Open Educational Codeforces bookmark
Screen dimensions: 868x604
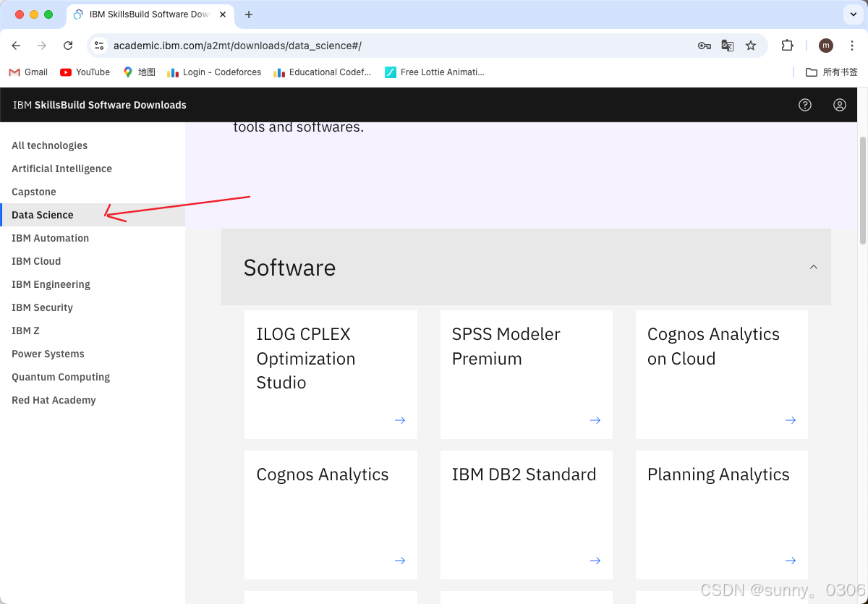(322, 72)
